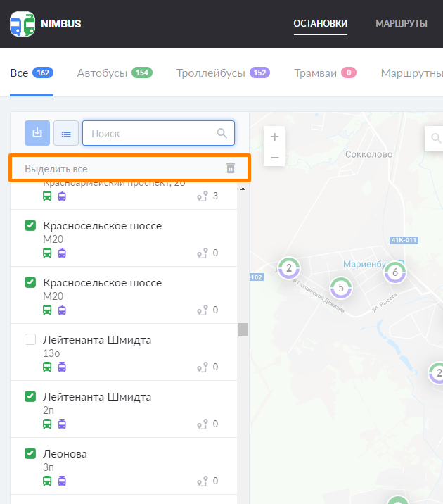Click the stop list scrollbar thumb
This screenshot has width=443, height=504.
[243, 329]
